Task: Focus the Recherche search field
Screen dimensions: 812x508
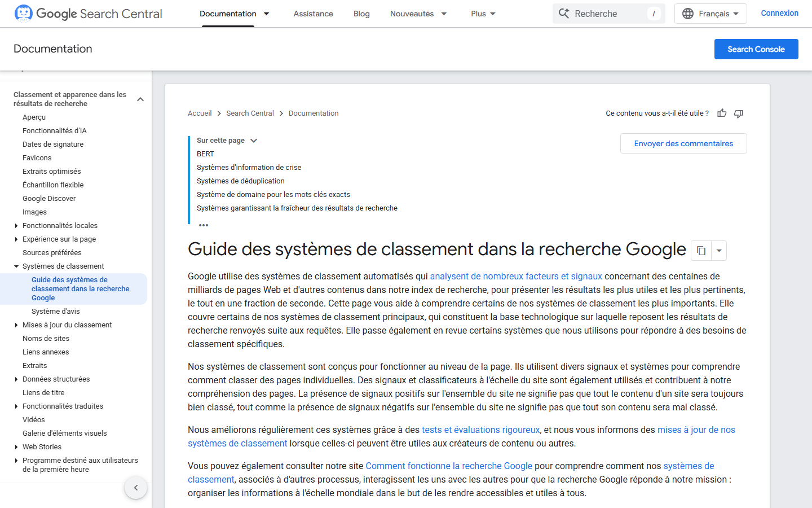Action: (609, 14)
